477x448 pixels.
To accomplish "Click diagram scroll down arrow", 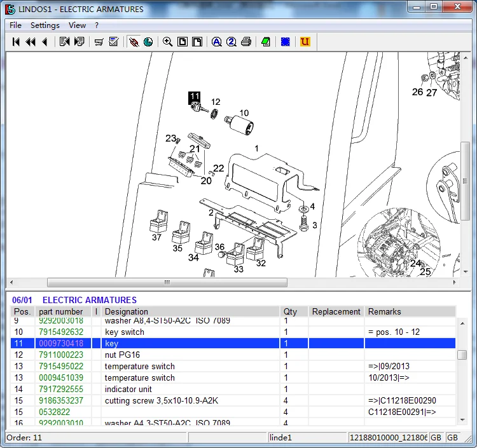I will 466,272.
